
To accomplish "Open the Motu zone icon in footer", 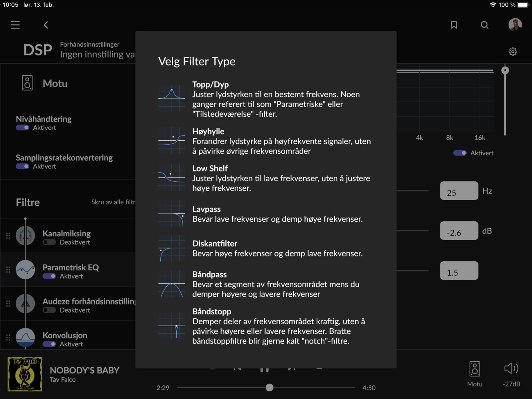I will pos(475,369).
